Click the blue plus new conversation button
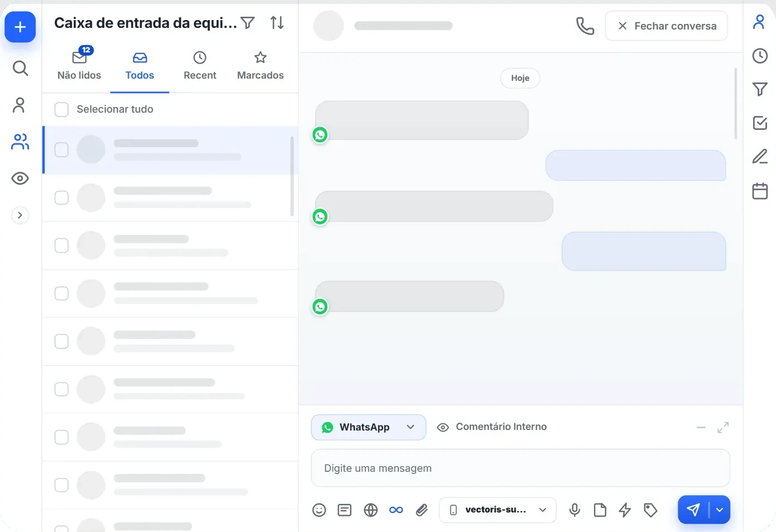 (20, 27)
